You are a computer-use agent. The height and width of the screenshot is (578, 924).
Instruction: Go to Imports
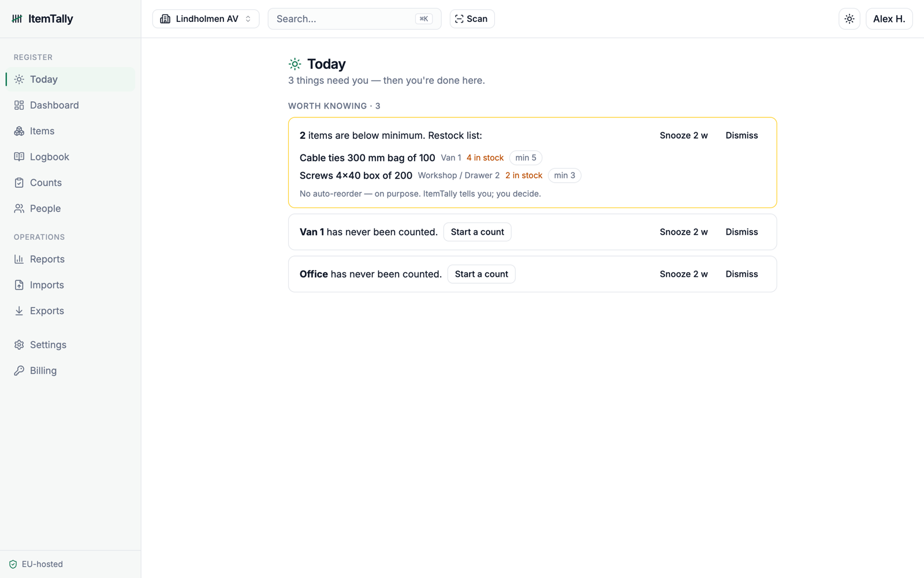tap(70, 285)
